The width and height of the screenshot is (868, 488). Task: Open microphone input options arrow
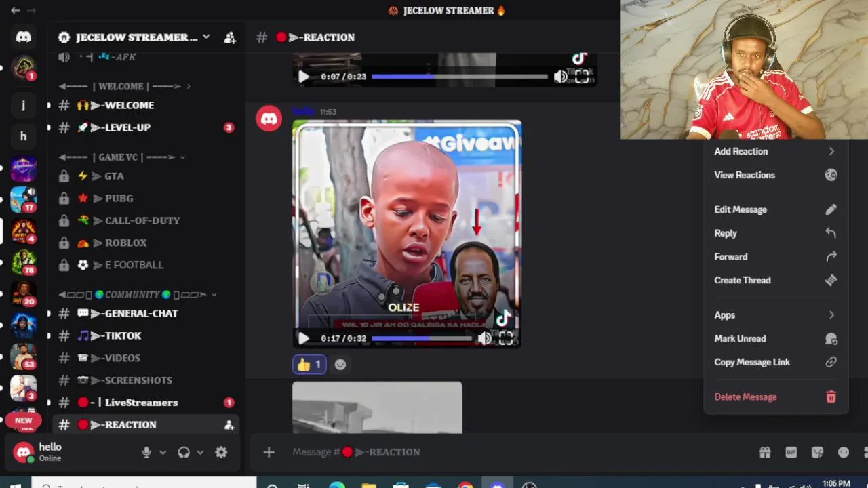point(163,452)
